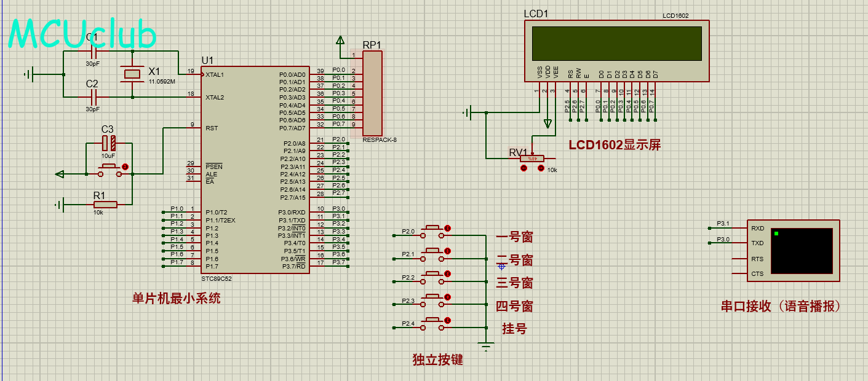868x381 pixels.
Task: Click the LCD1602 green display screen
Action: (x=616, y=44)
